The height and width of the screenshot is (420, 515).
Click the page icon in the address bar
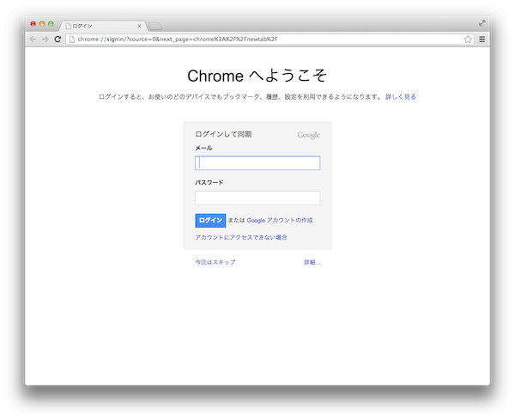click(x=71, y=40)
